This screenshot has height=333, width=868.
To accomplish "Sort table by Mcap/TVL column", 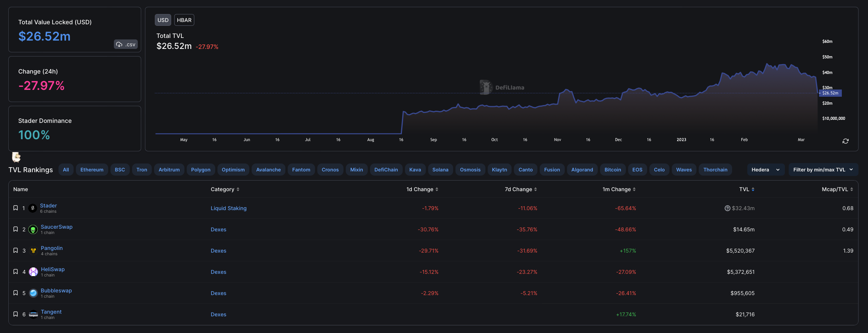I will (838, 189).
